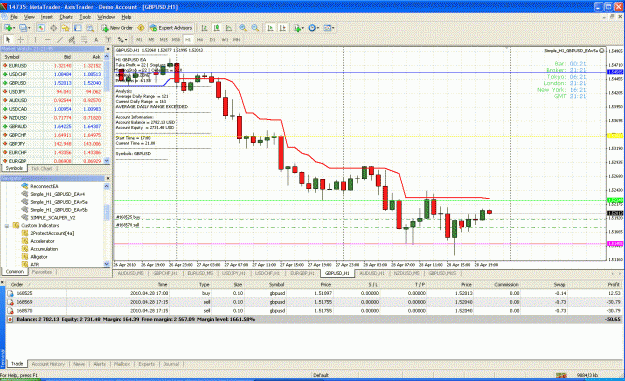Image resolution: width=625 pixels, height=381 pixels.
Task: Switch chart to D1 timeframe
Action: click(x=212, y=39)
